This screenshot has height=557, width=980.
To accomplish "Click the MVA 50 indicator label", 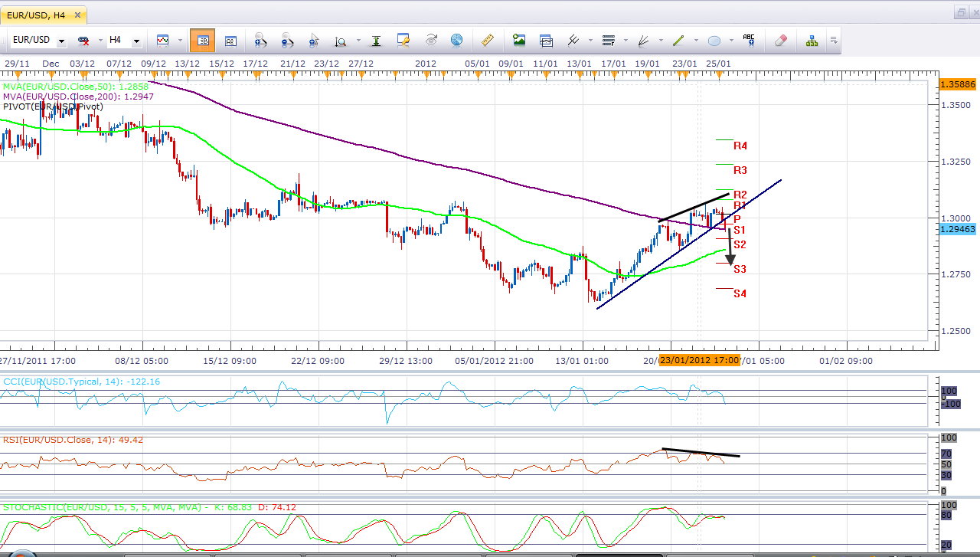I will click(x=77, y=87).
